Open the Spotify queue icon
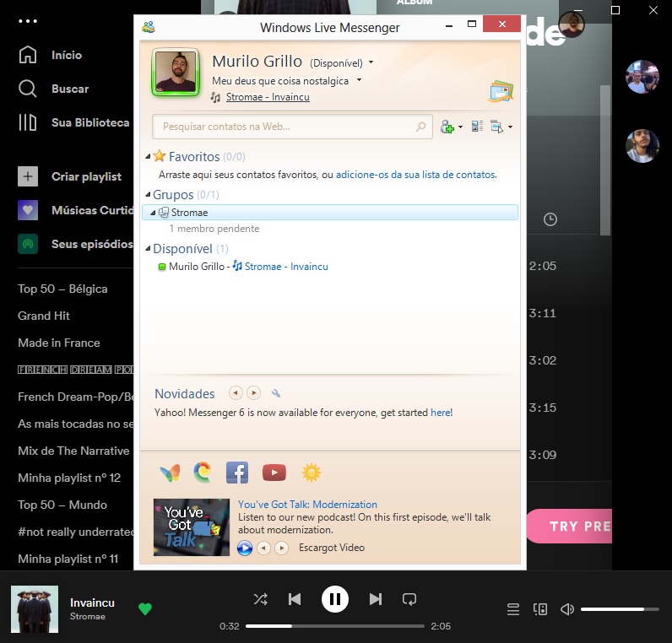Viewport: 672px width, 643px height. click(512, 609)
